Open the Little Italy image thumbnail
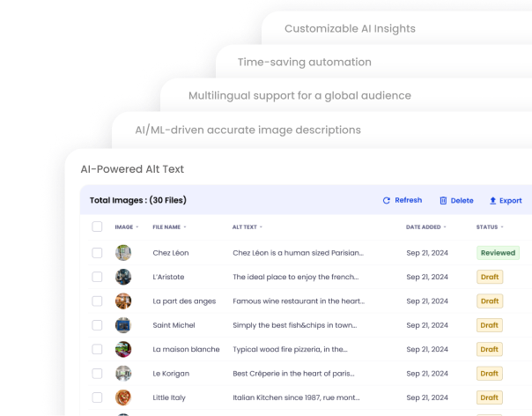Viewport: 532px width, 416px height. pos(123,397)
